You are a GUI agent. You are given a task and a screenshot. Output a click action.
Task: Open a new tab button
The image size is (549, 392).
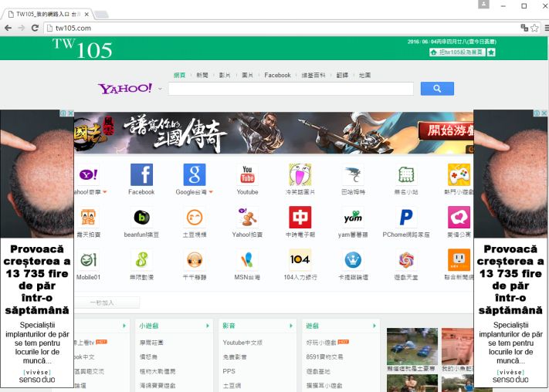pyautogui.click(x=101, y=15)
